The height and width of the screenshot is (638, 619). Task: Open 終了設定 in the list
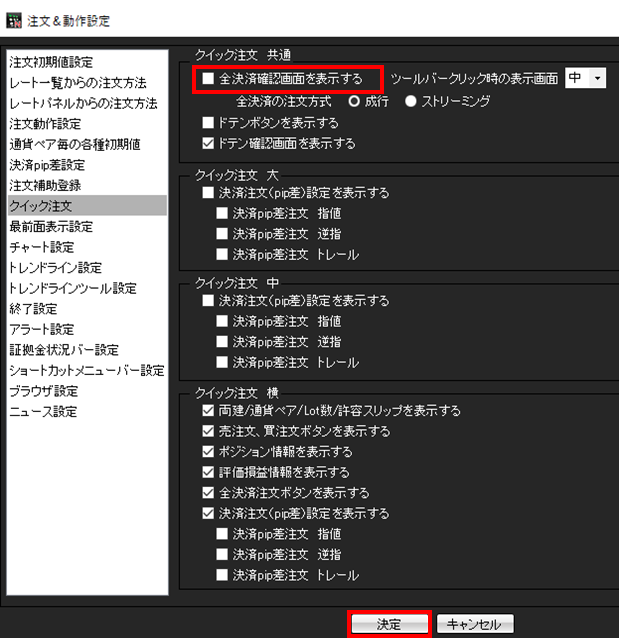[87, 308]
